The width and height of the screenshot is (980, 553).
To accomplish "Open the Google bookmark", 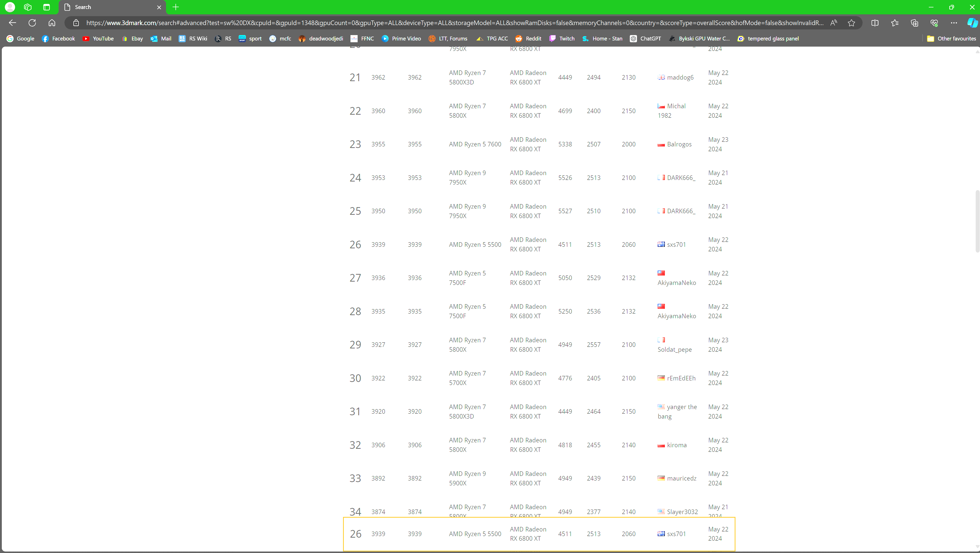I will [x=20, y=38].
